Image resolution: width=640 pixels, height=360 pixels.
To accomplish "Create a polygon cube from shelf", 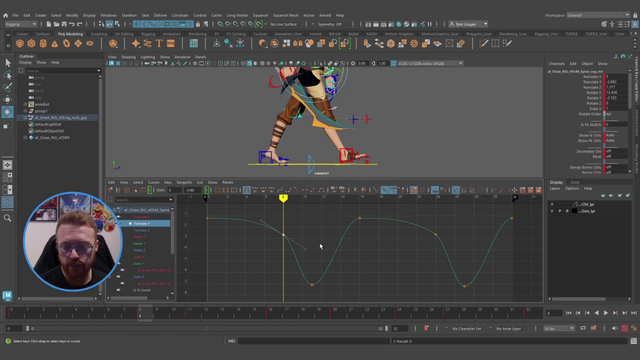I will [31, 43].
